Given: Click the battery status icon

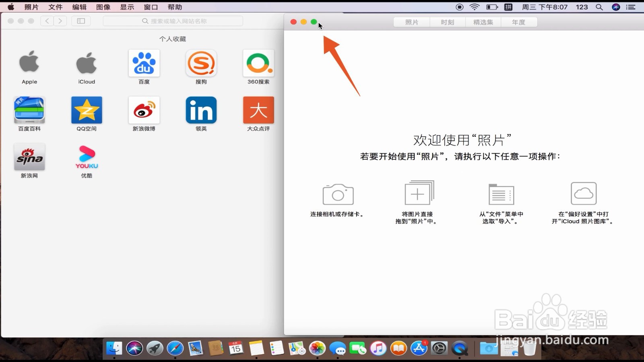Looking at the screenshot, I should (x=492, y=7).
